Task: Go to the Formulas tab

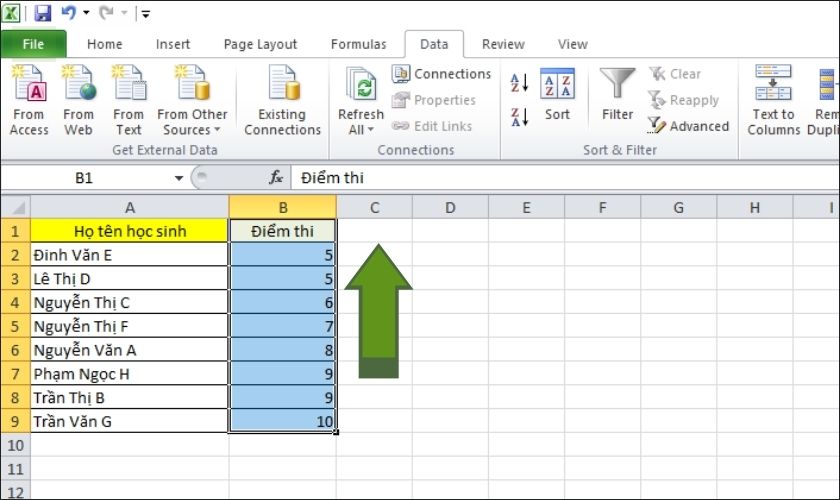Action: pyautogui.click(x=358, y=44)
